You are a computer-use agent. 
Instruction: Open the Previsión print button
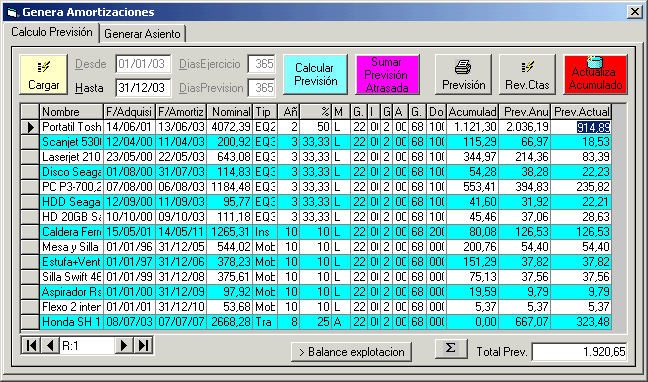(463, 75)
